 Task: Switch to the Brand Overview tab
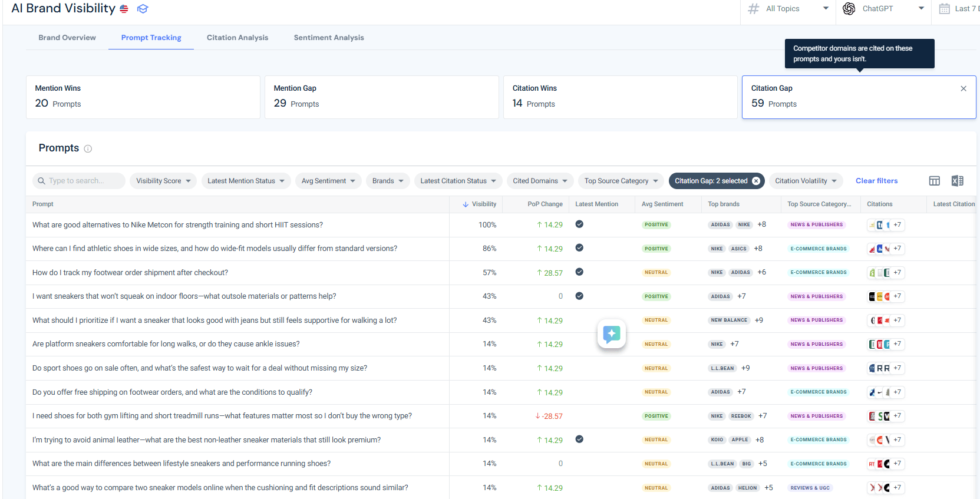(x=67, y=38)
